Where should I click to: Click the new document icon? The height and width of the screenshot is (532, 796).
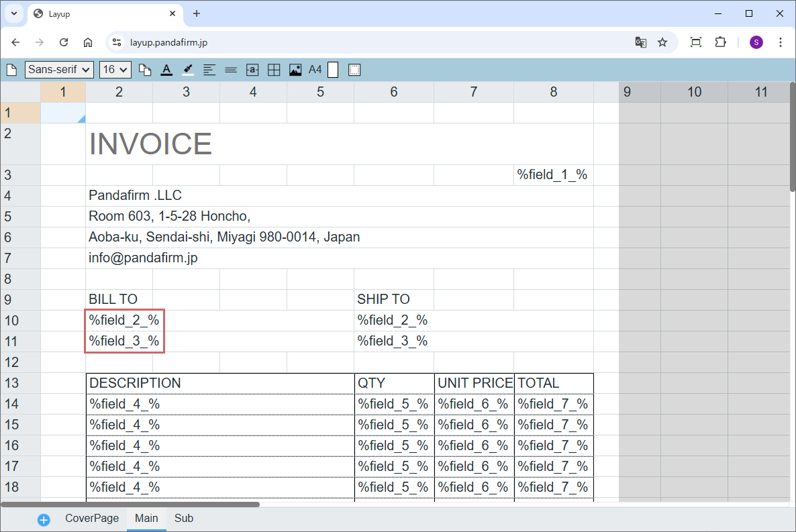click(x=11, y=70)
